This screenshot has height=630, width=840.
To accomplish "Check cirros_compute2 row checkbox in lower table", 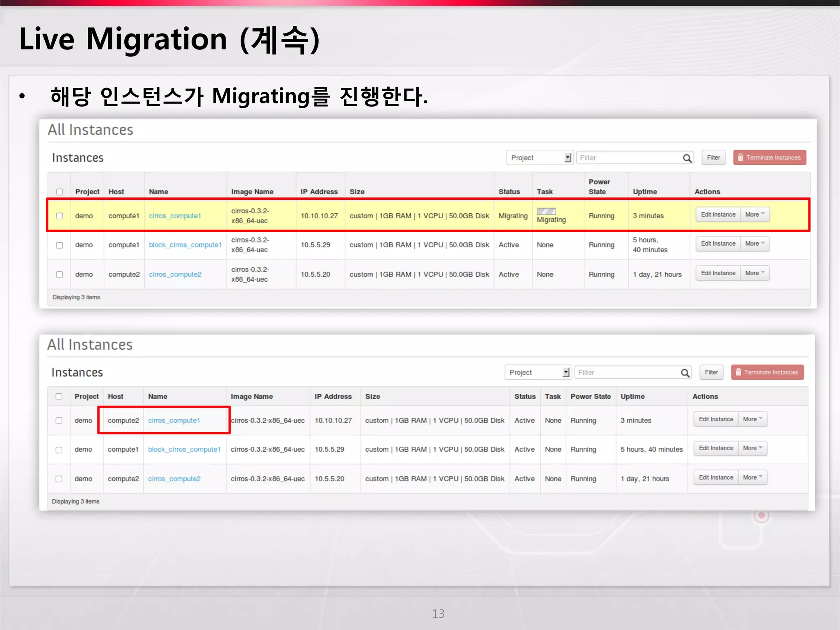I will tap(59, 479).
